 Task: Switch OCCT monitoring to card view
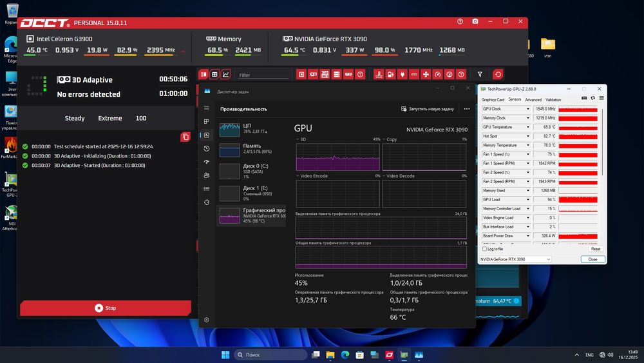point(204,74)
